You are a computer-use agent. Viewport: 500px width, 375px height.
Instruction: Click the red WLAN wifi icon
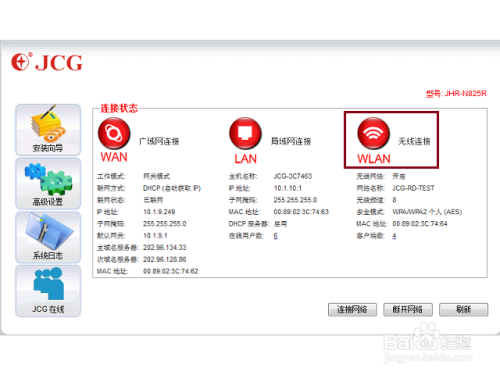tap(373, 133)
